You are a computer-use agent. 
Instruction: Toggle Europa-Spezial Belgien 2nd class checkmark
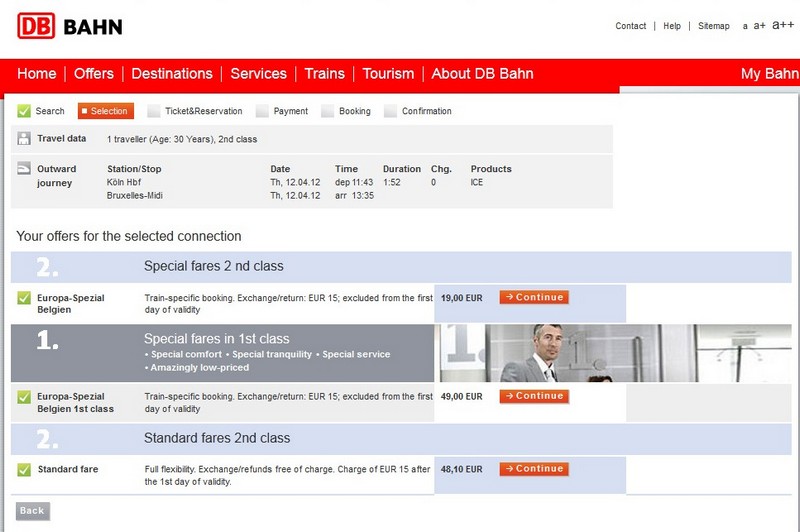pos(24,298)
